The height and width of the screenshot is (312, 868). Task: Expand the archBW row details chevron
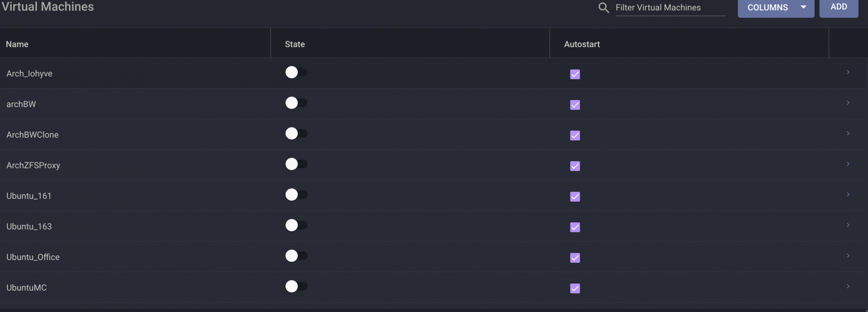click(848, 103)
